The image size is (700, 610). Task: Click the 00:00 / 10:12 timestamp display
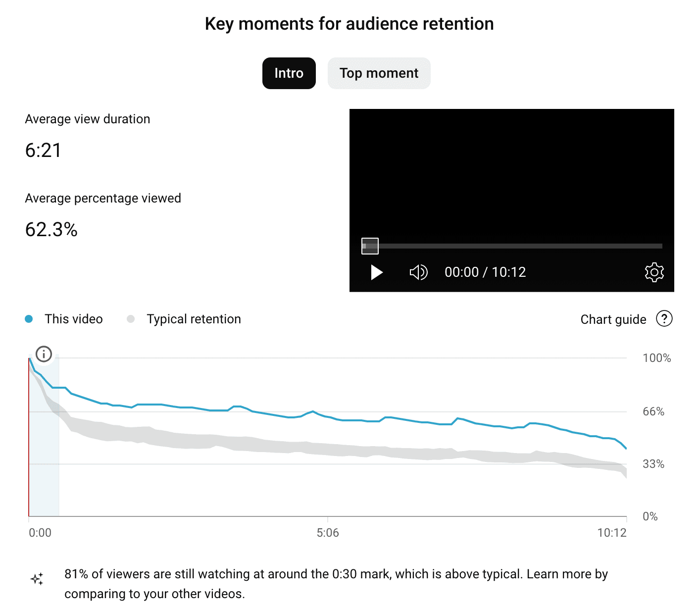485,272
